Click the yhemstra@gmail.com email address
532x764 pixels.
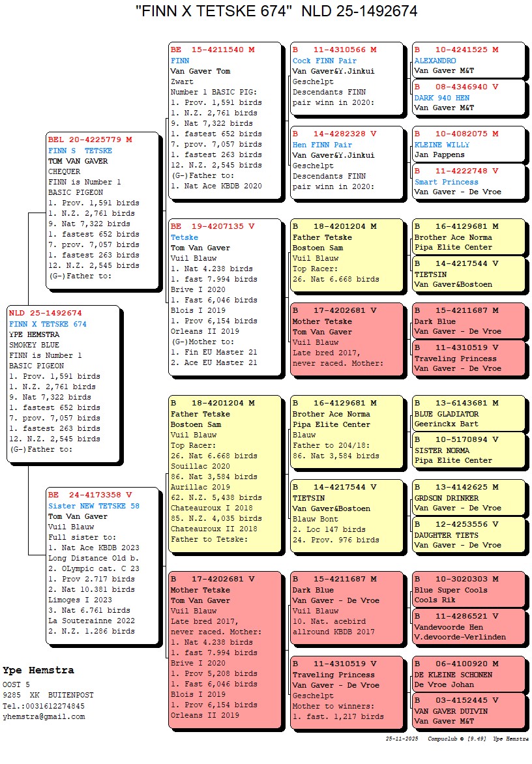coord(44,716)
